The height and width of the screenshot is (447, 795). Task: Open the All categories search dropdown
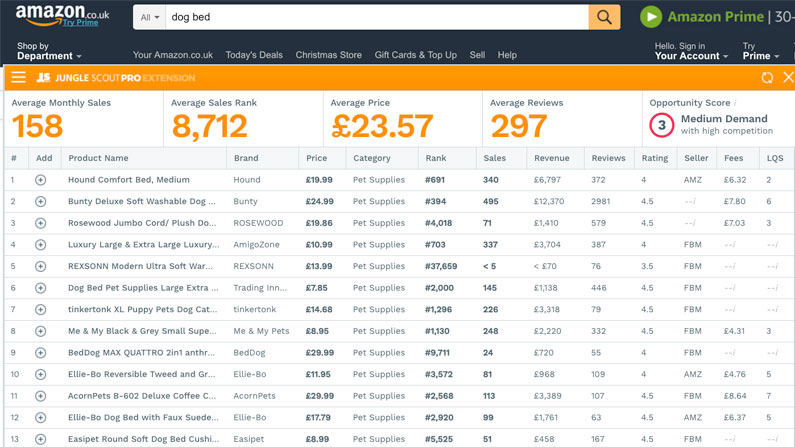(x=150, y=17)
